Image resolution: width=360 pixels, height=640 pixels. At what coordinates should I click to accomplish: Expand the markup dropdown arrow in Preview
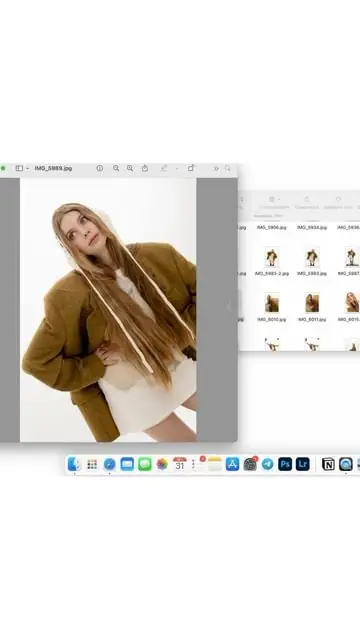[x=177, y=168]
